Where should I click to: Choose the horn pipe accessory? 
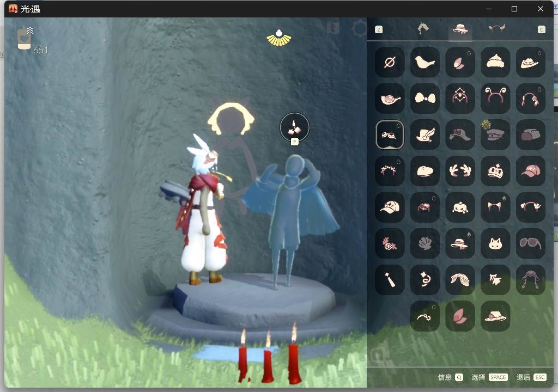pyautogui.click(x=390, y=99)
